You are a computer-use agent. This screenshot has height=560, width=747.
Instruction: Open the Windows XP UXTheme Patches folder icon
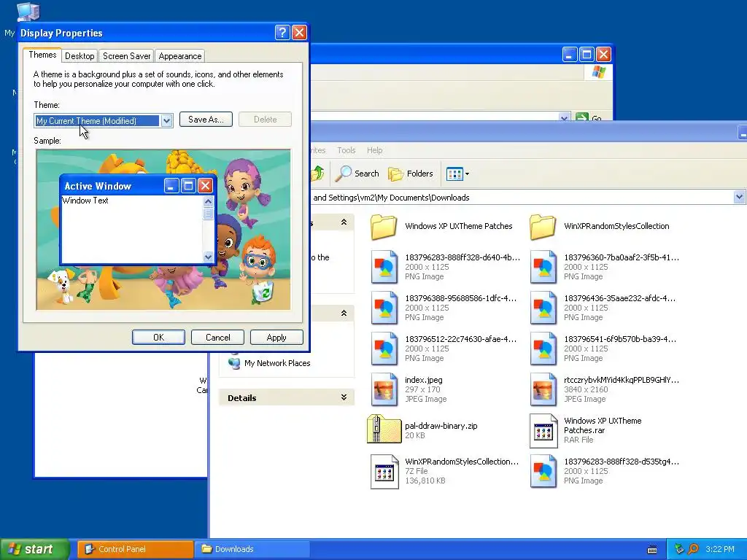point(384,227)
